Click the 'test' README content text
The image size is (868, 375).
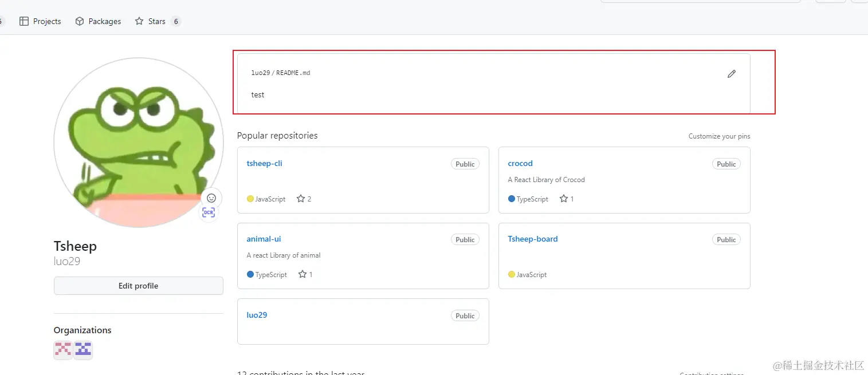coord(258,95)
